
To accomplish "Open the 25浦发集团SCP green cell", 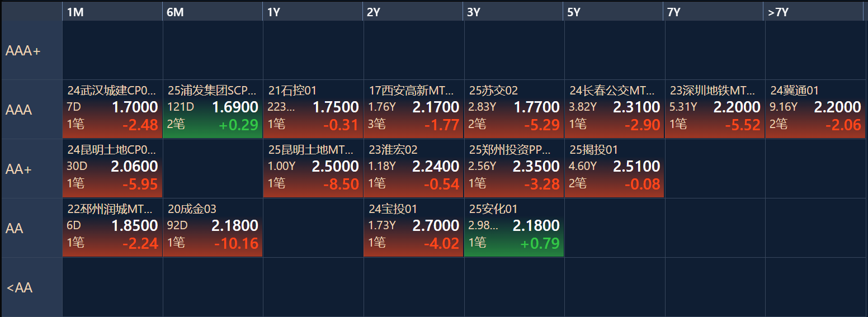I will 213,109.
